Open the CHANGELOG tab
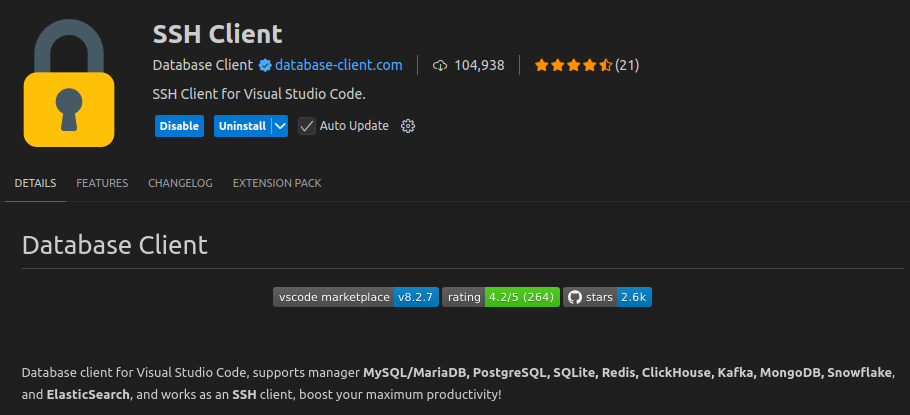 point(180,183)
